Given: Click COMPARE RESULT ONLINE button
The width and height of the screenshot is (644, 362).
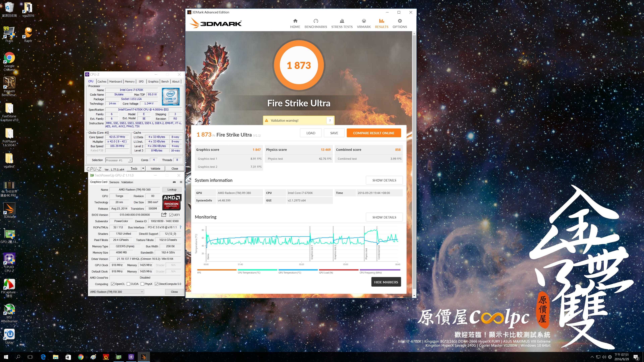Looking at the screenshot, I should 373,133.
